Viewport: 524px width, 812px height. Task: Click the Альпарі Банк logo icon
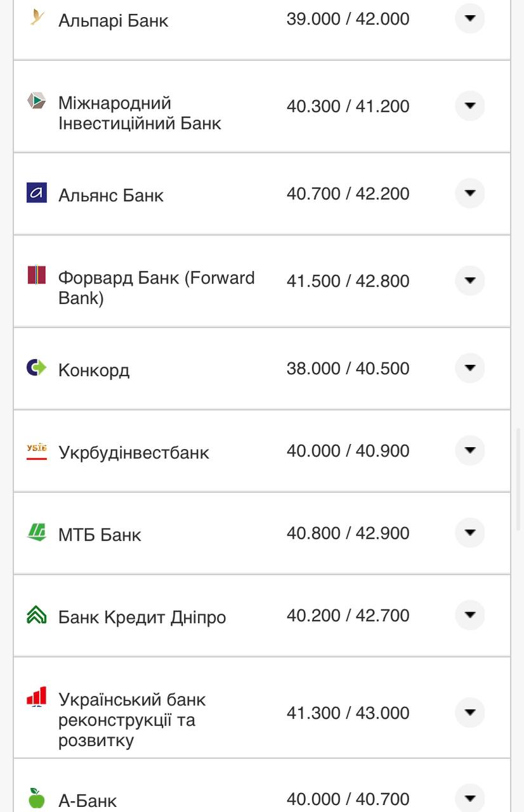point(37,18)
